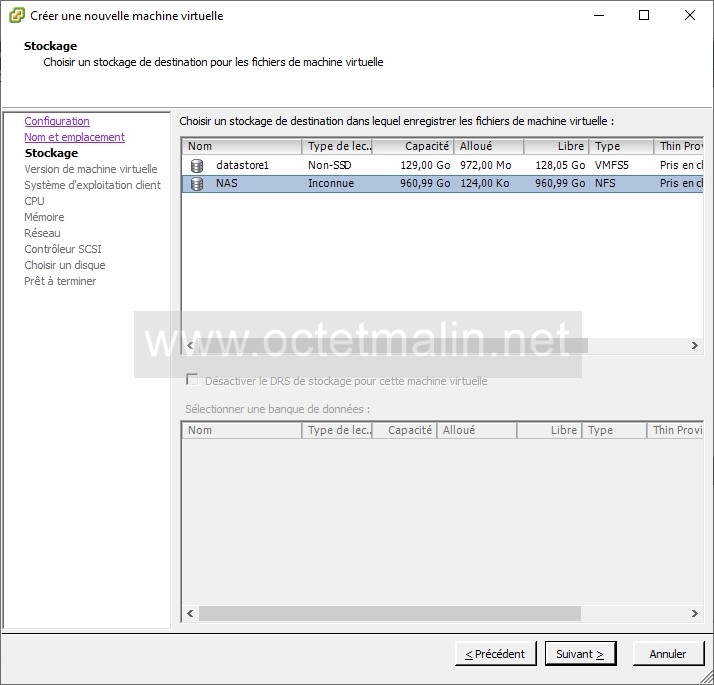The width and height of the screenshot is (714, 685).
Task: Select the Prêt à terminer step
Action: click(60, 281)
